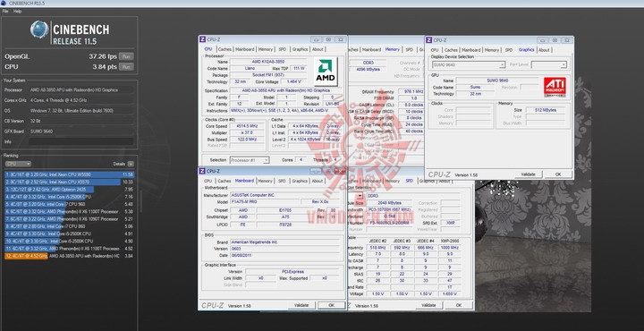This screenshot has width=644, height=331.
Task: Click the GPU memory size 512 MBytes field
Action: (x=546, y=110)
